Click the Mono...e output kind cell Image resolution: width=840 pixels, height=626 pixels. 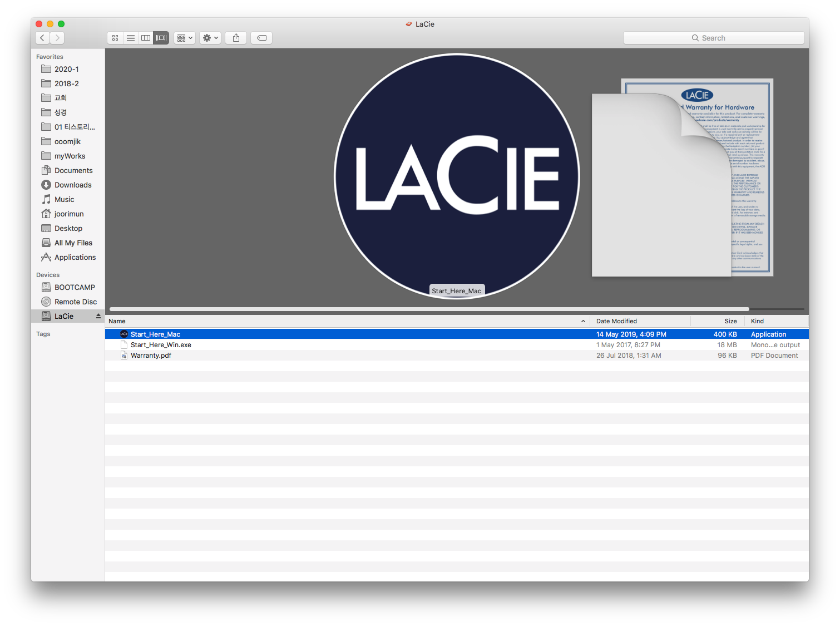tap(775, 345)
